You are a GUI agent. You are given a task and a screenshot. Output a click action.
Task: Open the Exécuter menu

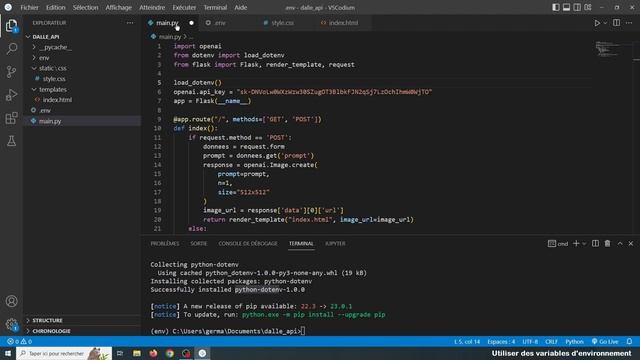(x=184, y=7)
